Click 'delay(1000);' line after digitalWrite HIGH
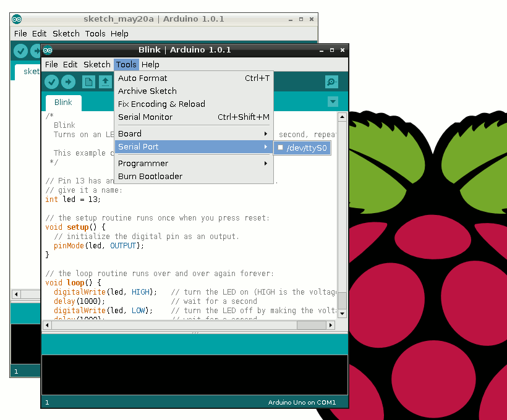 point(79,301)
